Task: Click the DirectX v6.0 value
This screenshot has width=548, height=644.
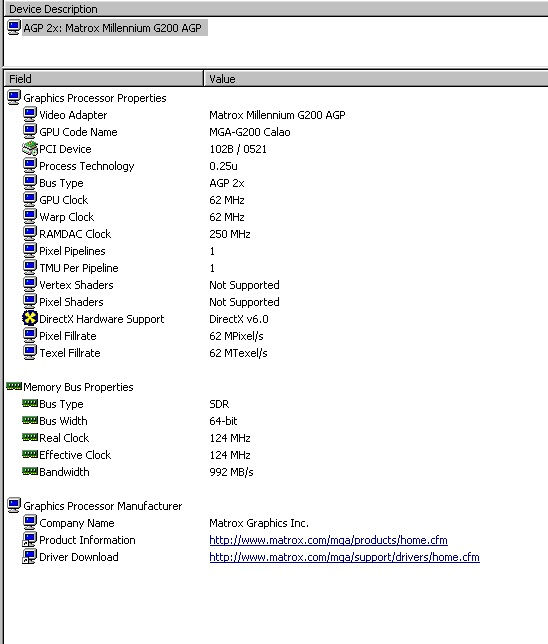Action: pos(239,319)
